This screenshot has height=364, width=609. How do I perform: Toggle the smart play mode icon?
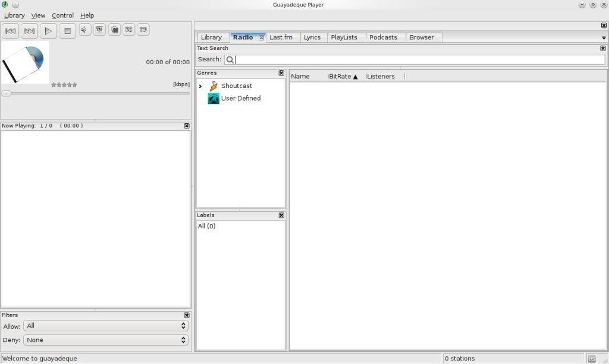114,29
